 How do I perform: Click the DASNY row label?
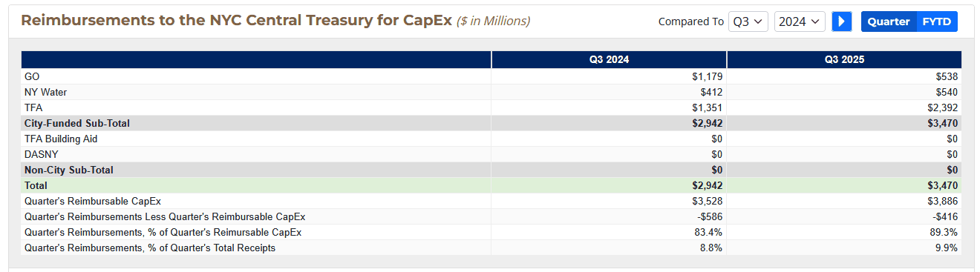click(40, 154)
